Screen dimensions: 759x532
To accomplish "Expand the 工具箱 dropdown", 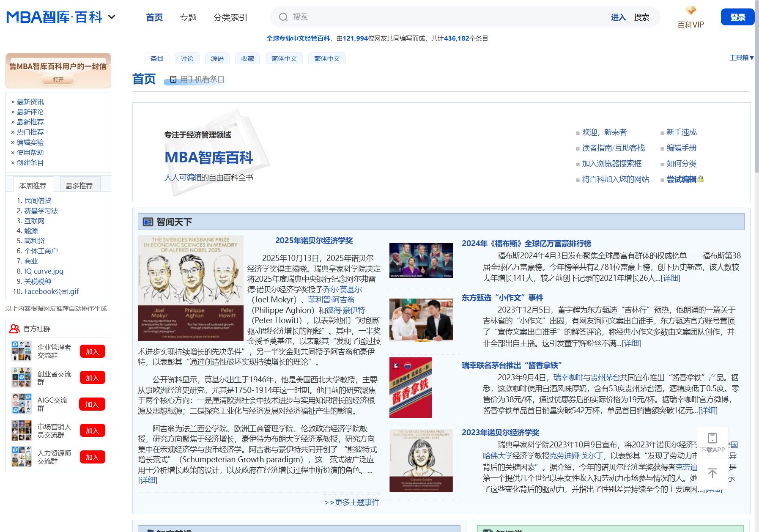I will (741, 58).
